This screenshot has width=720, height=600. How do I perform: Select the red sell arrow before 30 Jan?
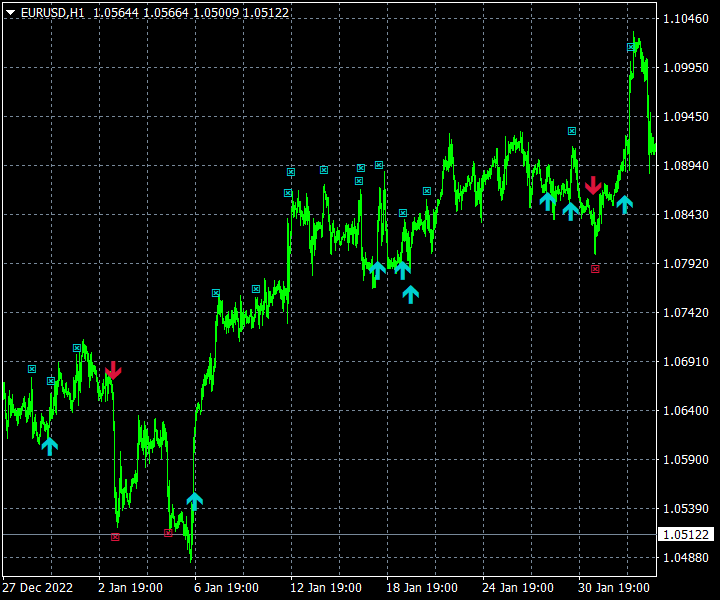593,185
